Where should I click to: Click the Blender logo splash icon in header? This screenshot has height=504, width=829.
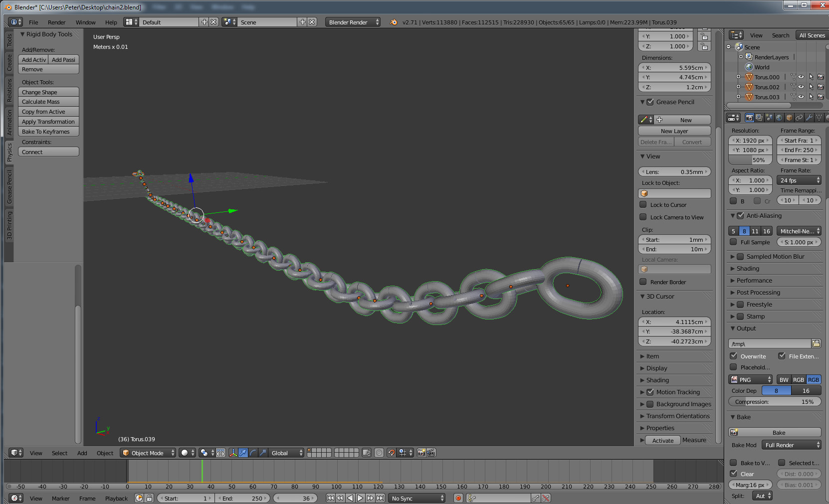point(394,22)
